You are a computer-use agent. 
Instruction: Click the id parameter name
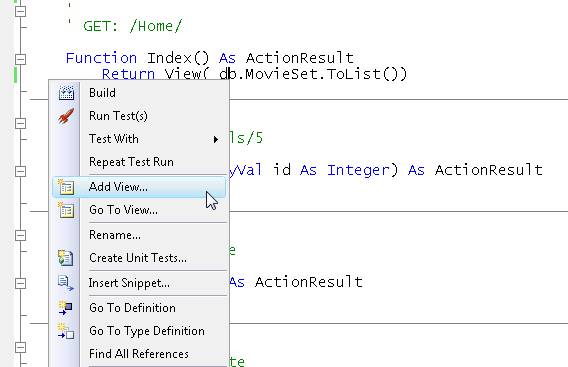point(281,170)
